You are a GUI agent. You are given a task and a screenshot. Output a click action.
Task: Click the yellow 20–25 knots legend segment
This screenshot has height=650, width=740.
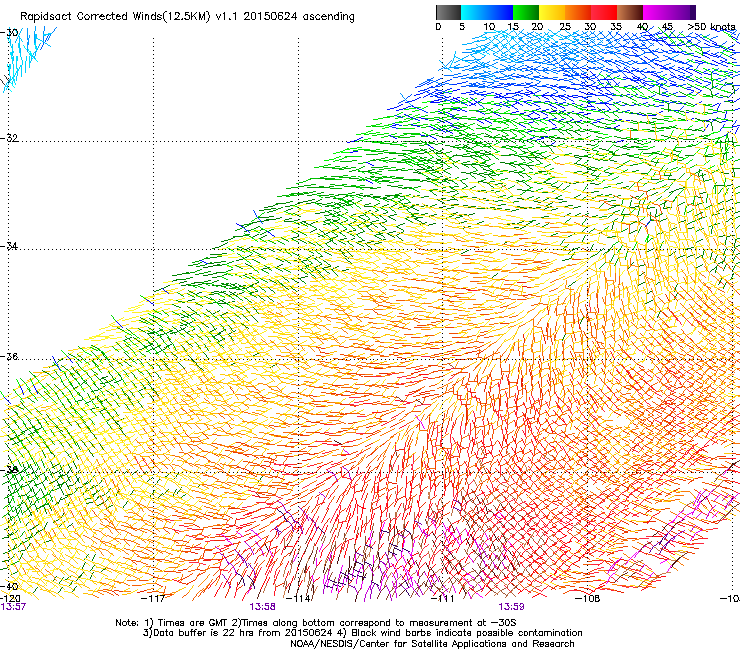coord(552,12)
